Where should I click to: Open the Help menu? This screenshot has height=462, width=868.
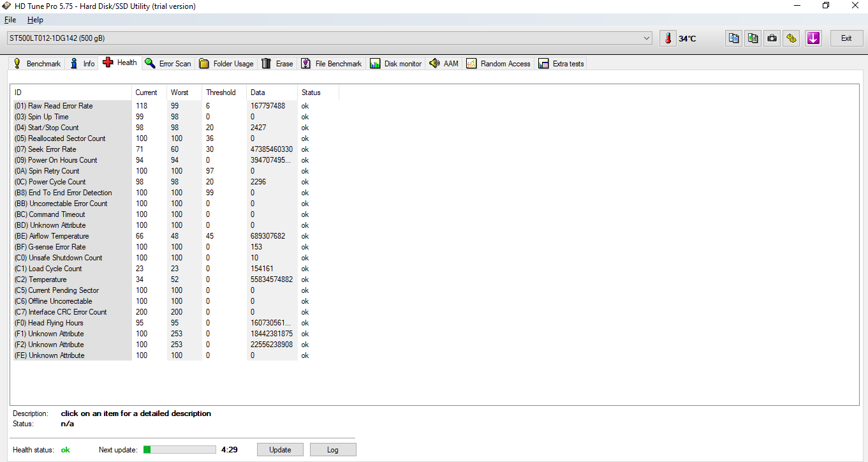[35, 20]
